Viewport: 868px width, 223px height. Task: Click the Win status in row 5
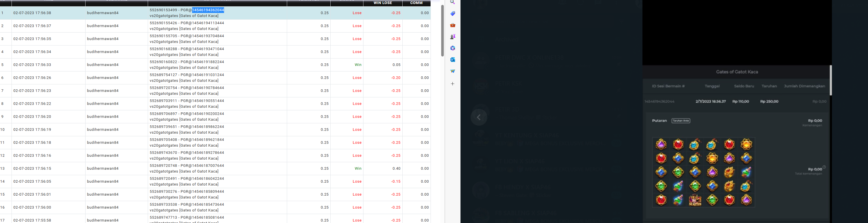click(x=358, y=65)
